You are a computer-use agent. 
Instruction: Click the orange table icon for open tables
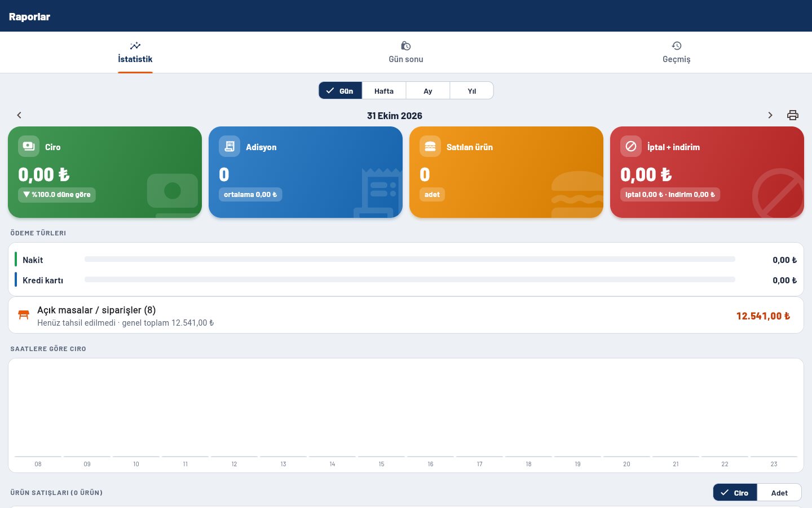point(24,315)
